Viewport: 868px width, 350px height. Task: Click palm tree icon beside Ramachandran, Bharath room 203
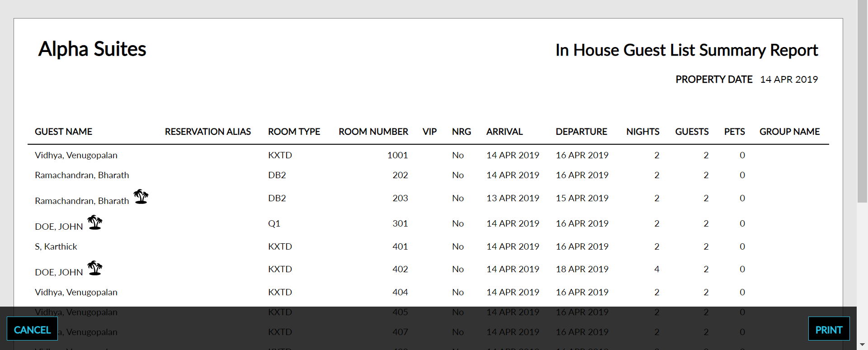(x=141, y=197)
